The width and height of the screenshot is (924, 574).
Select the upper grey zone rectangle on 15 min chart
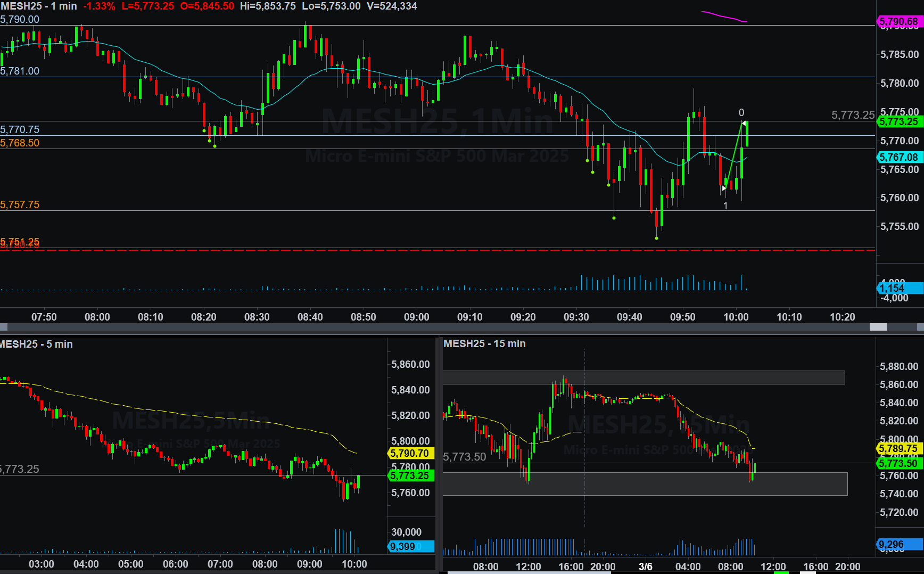tap(644, 378)
